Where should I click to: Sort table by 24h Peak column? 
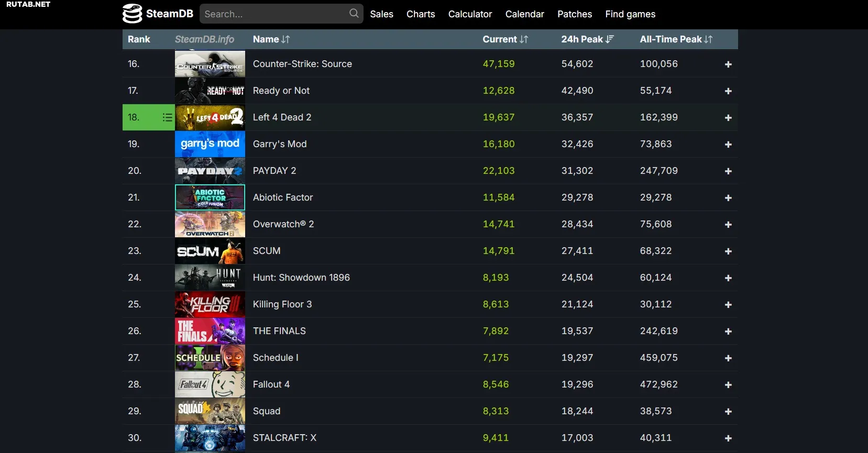pos(587,39)
